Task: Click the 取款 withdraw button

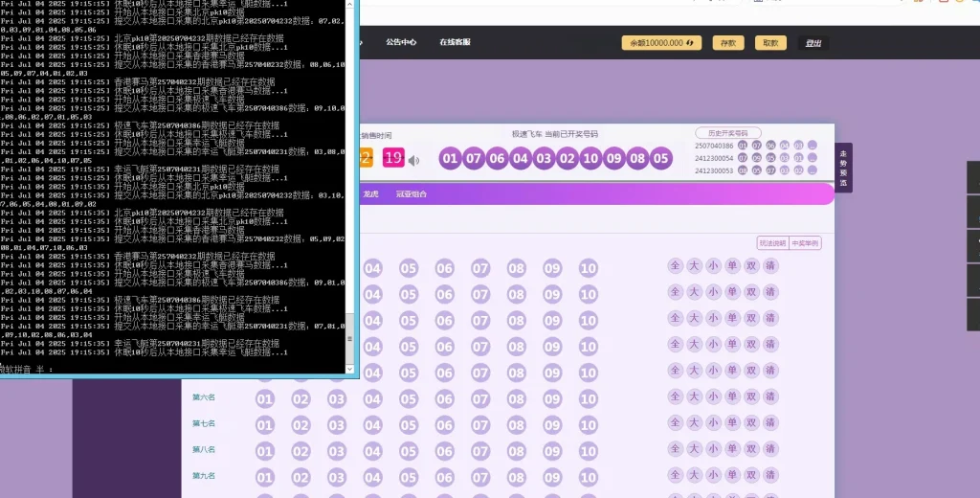Action: pos(769,43)
